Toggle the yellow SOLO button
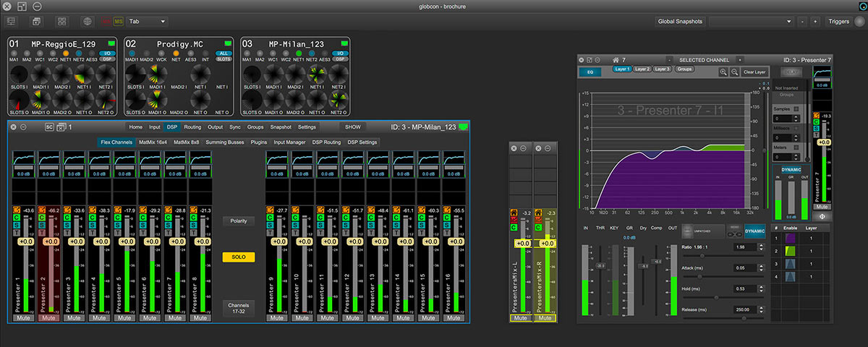This screenshot has width=868, height=347. click(x=239, y=257)
